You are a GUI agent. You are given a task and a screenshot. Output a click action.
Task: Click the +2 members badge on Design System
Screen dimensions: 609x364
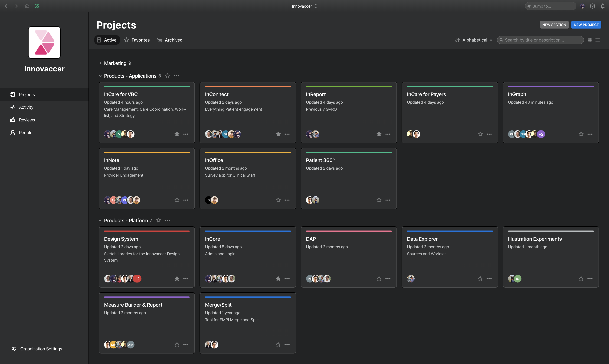(137, 279)
